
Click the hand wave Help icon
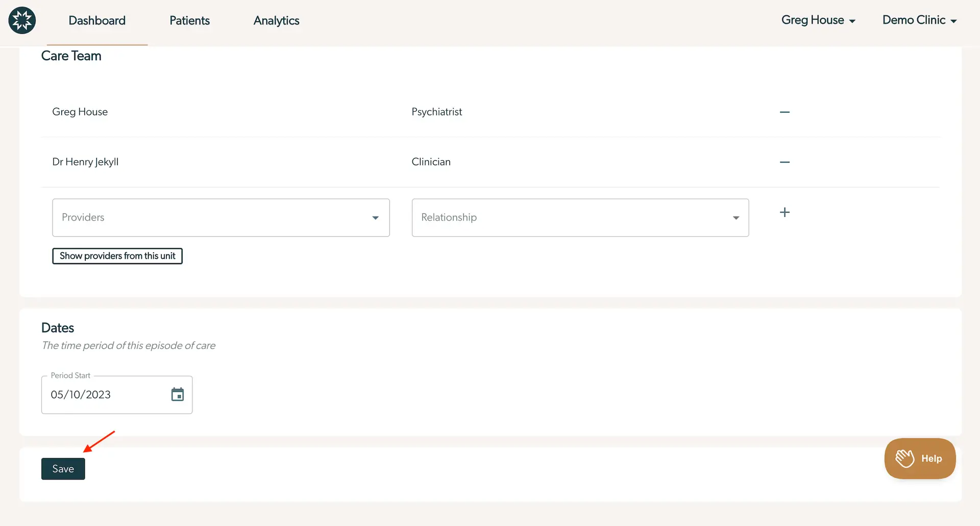pos(905,458)
